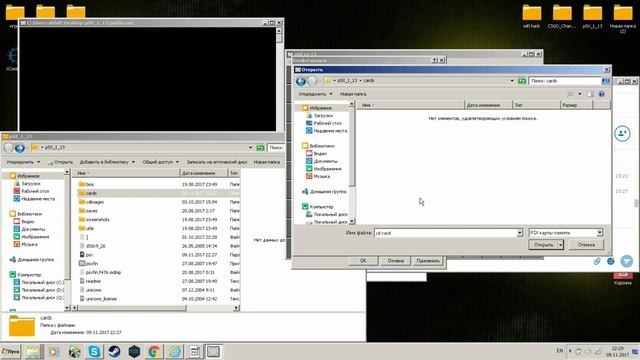Go back in the Открыть dialog
Viewport: 640px width, 360px height.
click(301, 81)
